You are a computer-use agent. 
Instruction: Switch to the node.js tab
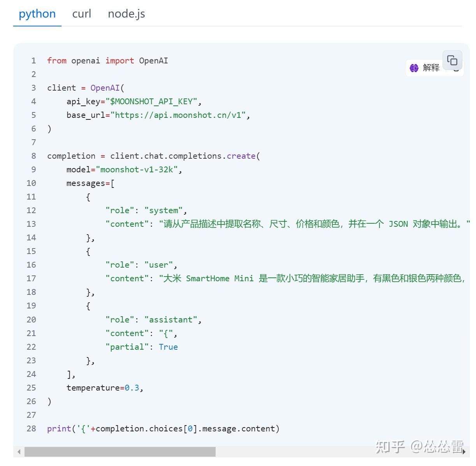coord(126,14)
